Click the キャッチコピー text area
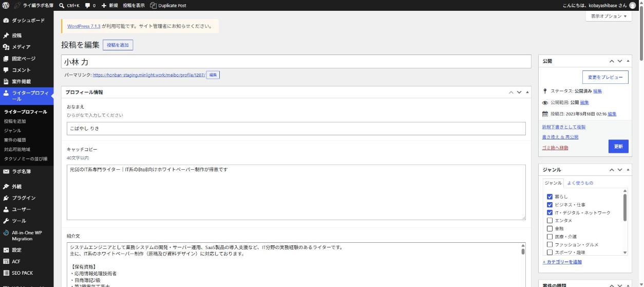This screenshot has height=287, width=644. pos(296,192)
